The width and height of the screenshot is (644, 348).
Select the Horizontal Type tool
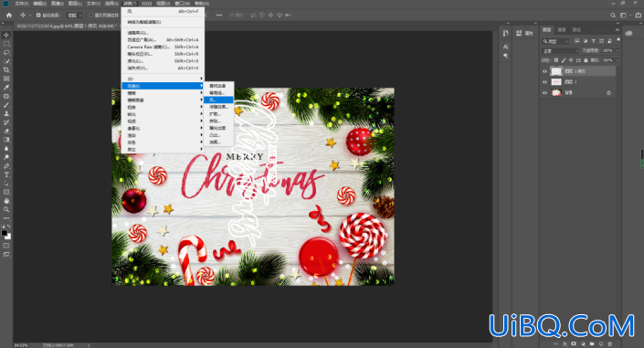6,174
